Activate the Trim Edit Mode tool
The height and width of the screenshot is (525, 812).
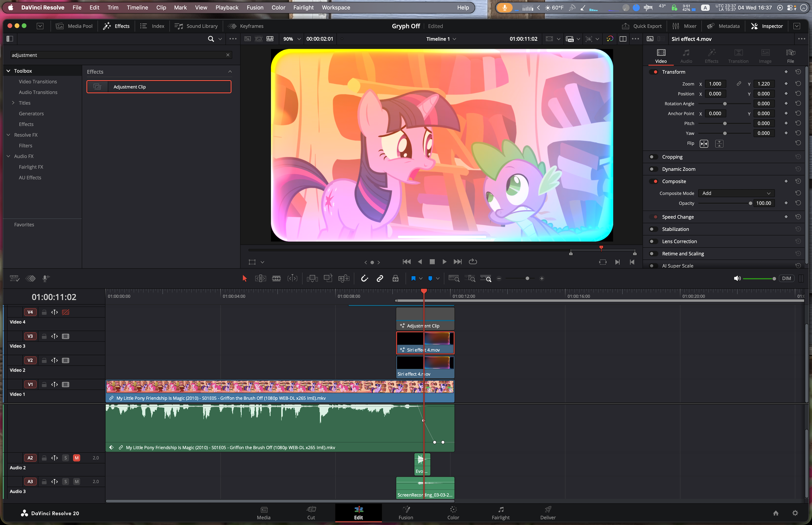click(x=260, y=279)
